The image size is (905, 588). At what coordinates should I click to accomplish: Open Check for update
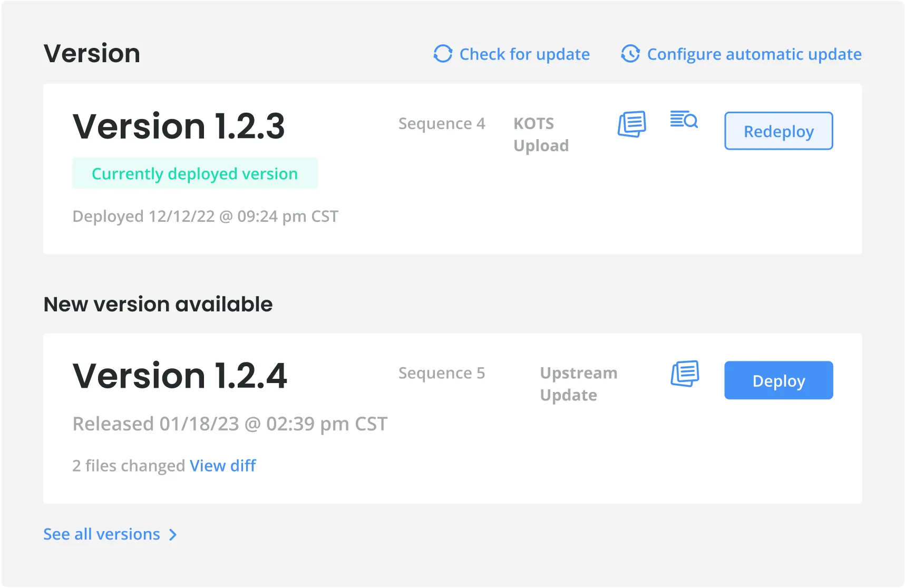524,54
